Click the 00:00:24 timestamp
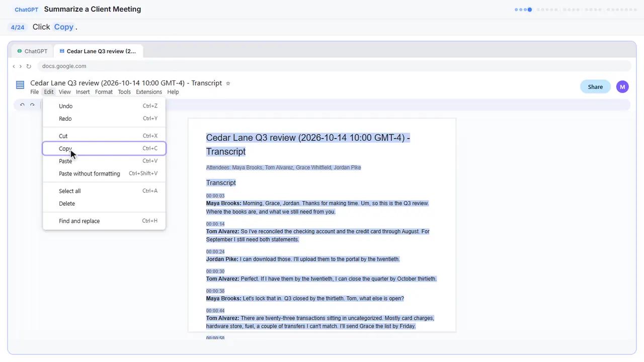644x362 pixels. pyautogui.click(x=215, y=252)
